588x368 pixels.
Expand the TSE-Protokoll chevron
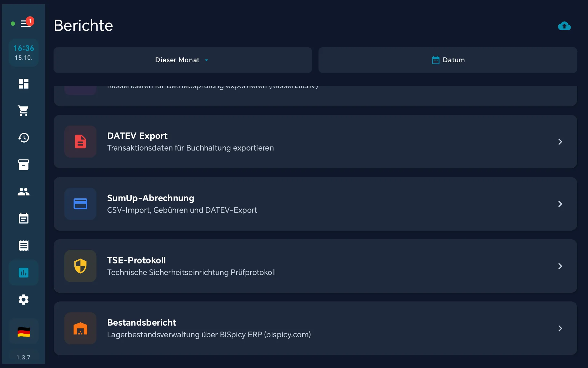point(560,266)
